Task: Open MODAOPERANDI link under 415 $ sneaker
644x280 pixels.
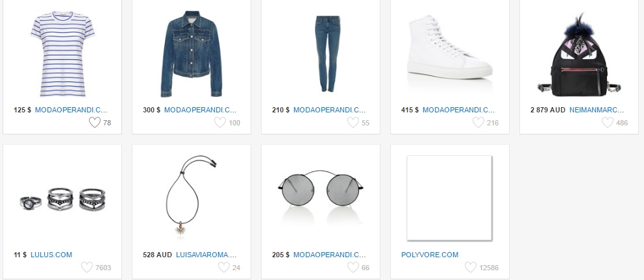Action: [459, 110]
